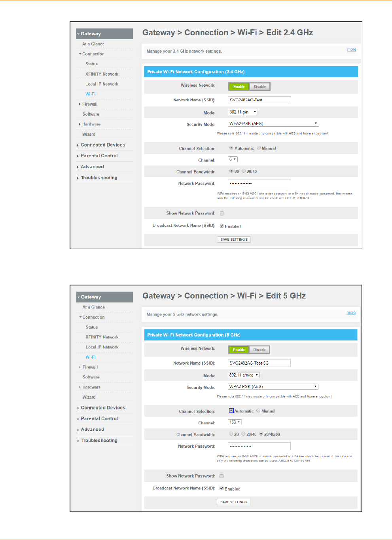Viewport: 392px width, 540px height.
Task: Expand Parental Control in the top sidebar
Action: (98, 156)
